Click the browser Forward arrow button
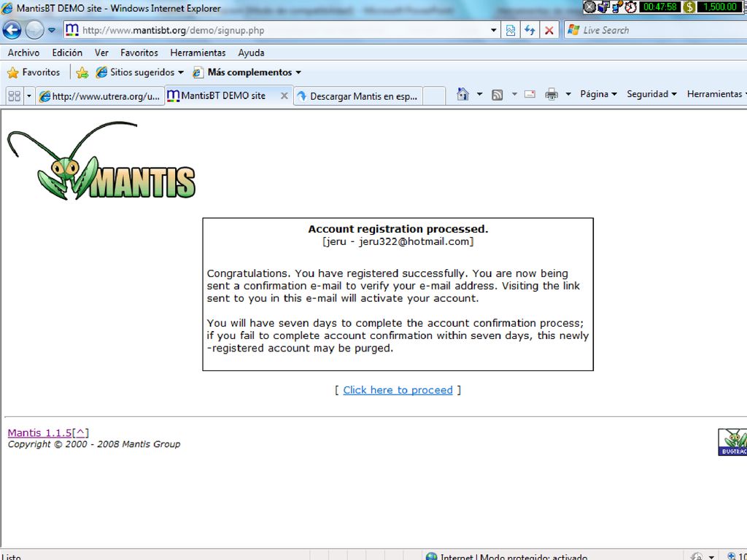The height and width of the screenshot is (560, 747). 34,30
